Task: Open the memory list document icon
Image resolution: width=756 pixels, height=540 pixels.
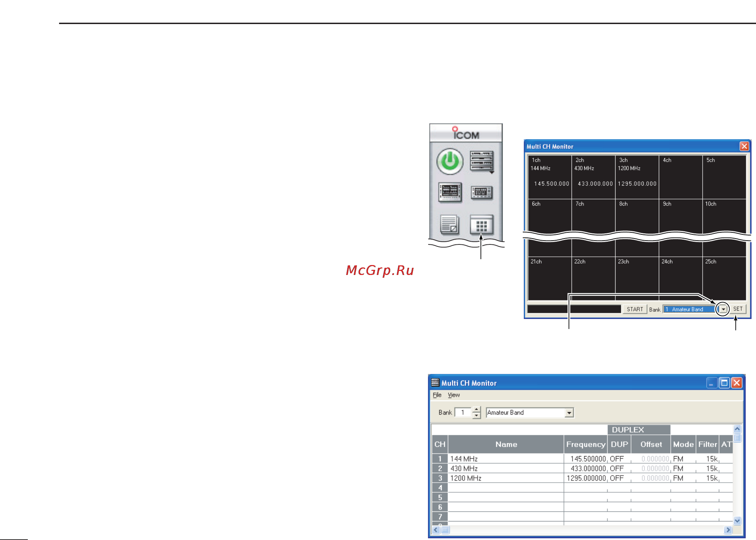Action: tap(450, 225)
